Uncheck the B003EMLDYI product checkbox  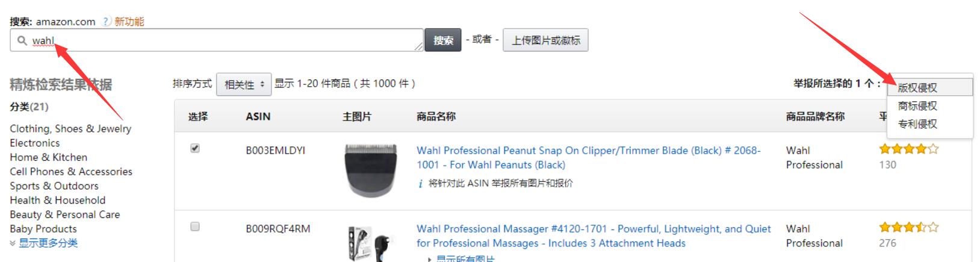[x=195, y=148]
